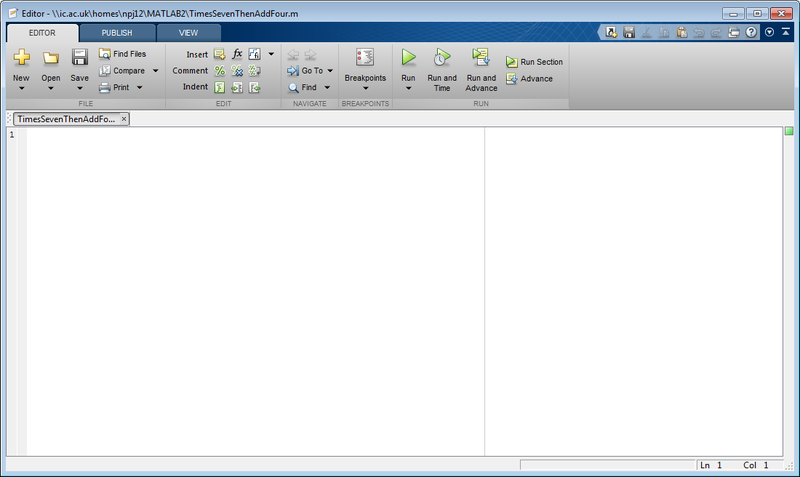Viewport: 800px width, 477px height.
Task: Expand the New file dropdown arrow
Action: click(x=21, y=89)
